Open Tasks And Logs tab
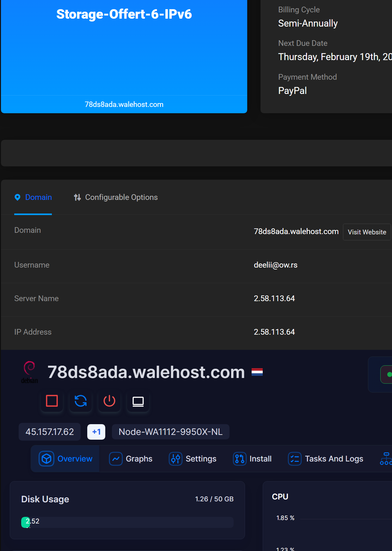 click(x=326, y=459)
